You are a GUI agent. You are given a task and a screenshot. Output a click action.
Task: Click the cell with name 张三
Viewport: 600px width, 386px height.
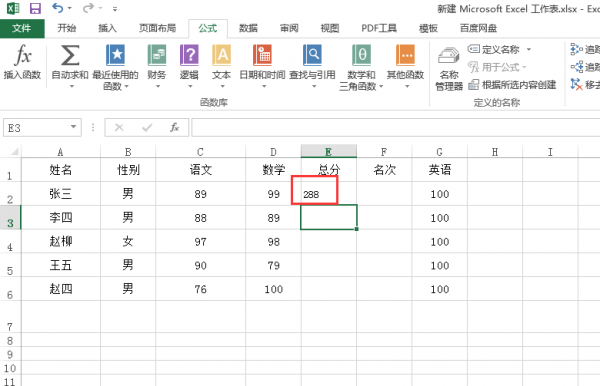61,194
